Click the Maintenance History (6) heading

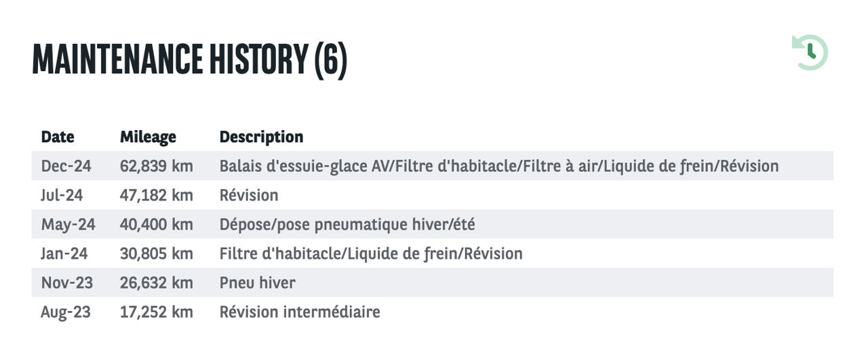tap(190, 60)
